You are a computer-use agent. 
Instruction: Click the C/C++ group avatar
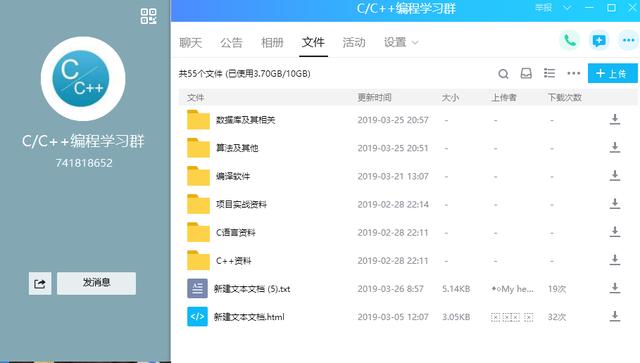click(x=83, y=78)
